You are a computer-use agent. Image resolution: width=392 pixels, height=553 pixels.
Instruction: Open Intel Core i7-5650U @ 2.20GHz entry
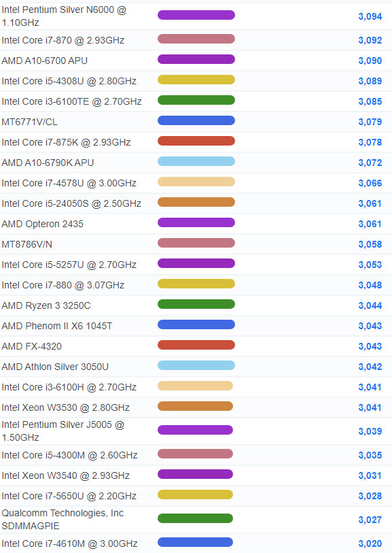69,497
